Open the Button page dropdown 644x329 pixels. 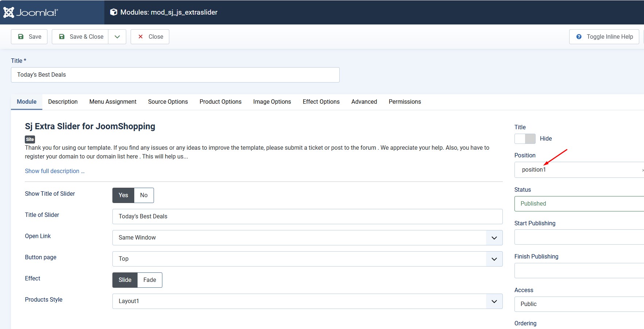coord(307,259)
